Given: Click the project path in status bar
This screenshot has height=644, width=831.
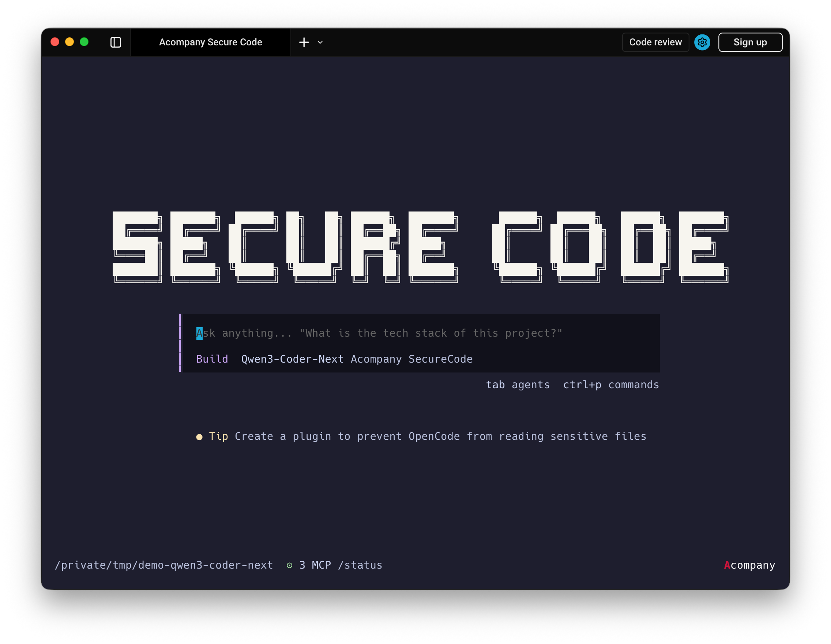Looking at the screenshot, I should click(x=163, y=565).
